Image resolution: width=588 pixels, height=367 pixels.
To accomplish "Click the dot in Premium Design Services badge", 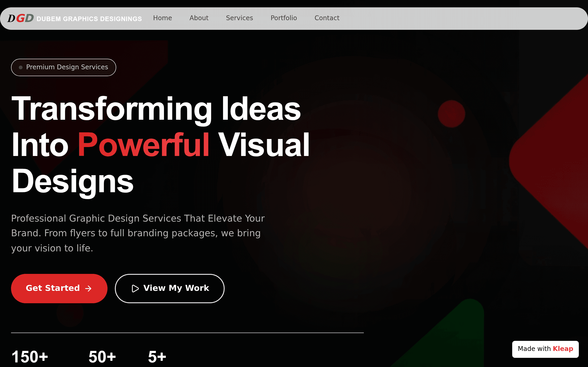I will (21, 67).
